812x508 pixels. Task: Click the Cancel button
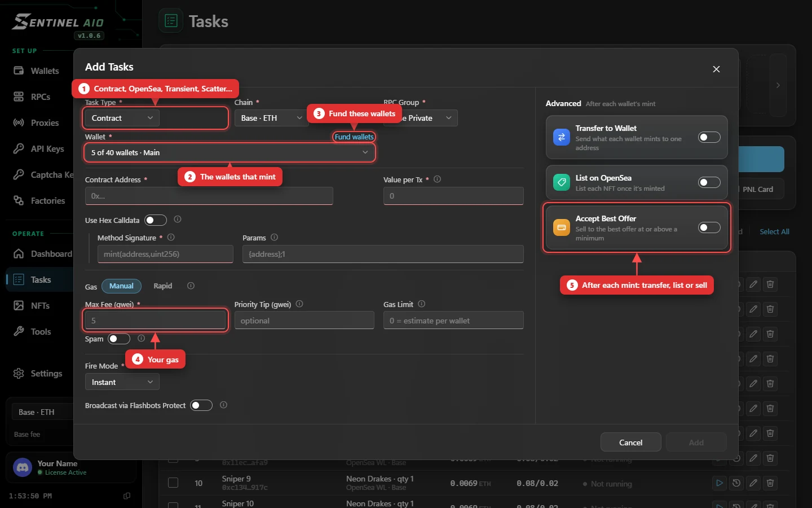631,443
